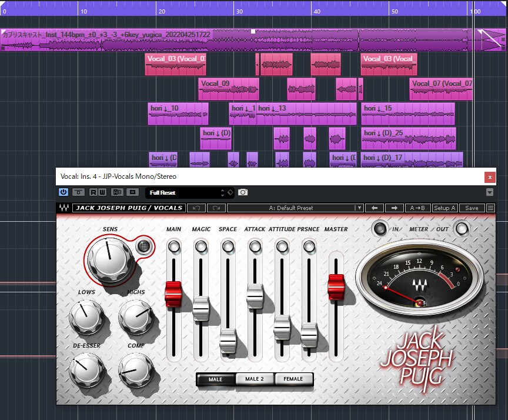Screen dimensions: 508x420
Task: Toggle the MAGIC channel mute button
Action: [201, 246]
